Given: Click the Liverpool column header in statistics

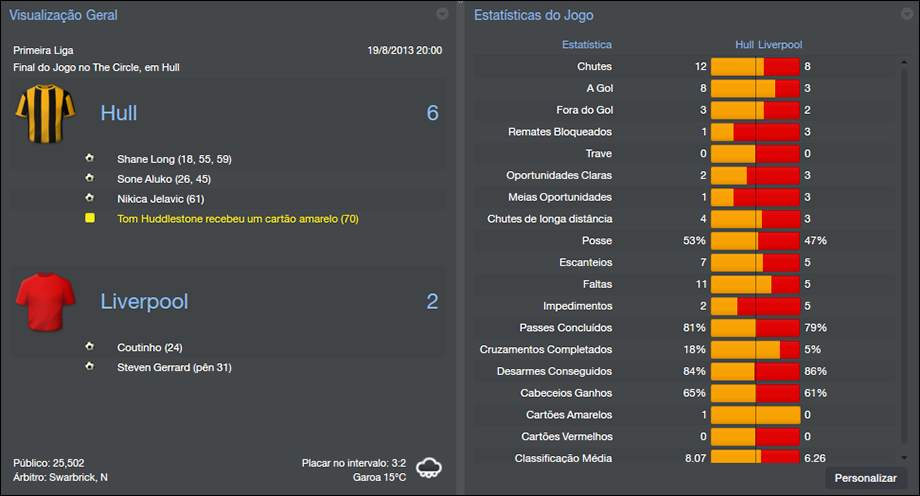Looking at the screenshot, I should point(780,45).
